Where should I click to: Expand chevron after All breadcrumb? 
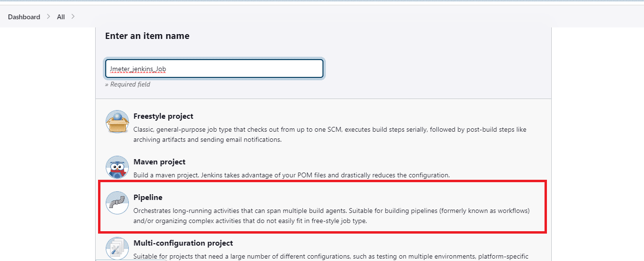[x=73, y=17]
